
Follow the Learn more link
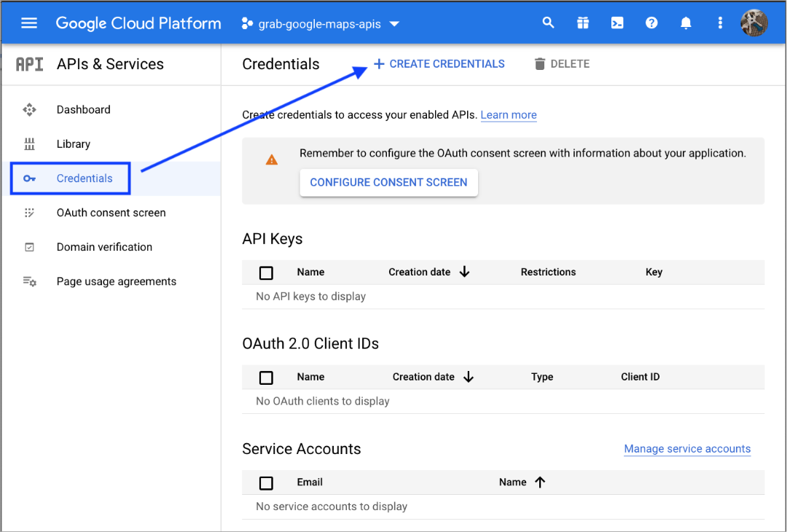509,115
